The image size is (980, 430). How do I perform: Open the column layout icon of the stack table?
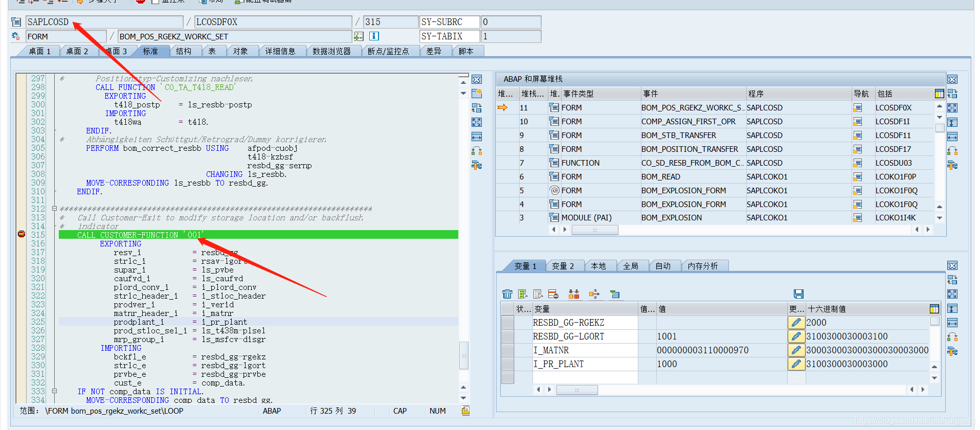939,94
